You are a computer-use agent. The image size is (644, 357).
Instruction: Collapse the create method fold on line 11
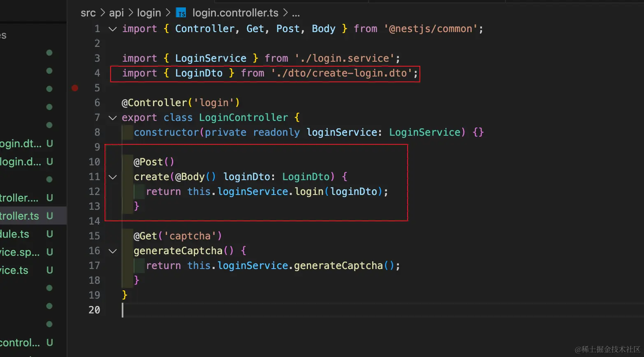(x=113, y=177)
